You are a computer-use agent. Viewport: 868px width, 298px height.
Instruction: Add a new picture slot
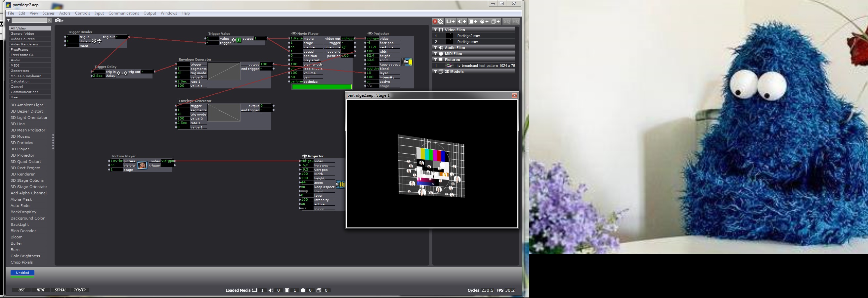click(473, 22)
